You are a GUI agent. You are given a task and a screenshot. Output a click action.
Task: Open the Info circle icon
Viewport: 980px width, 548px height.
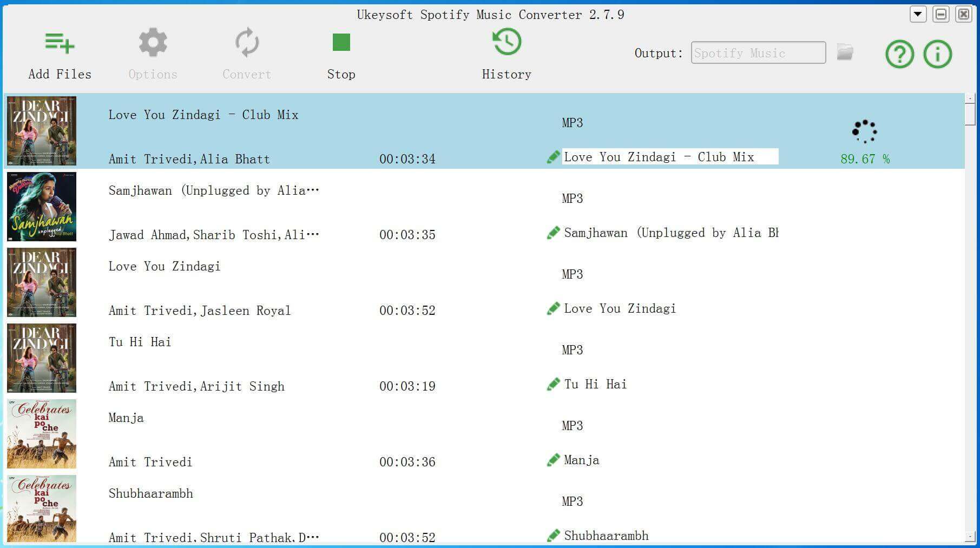pyautogui.click(x=937, y=54)
